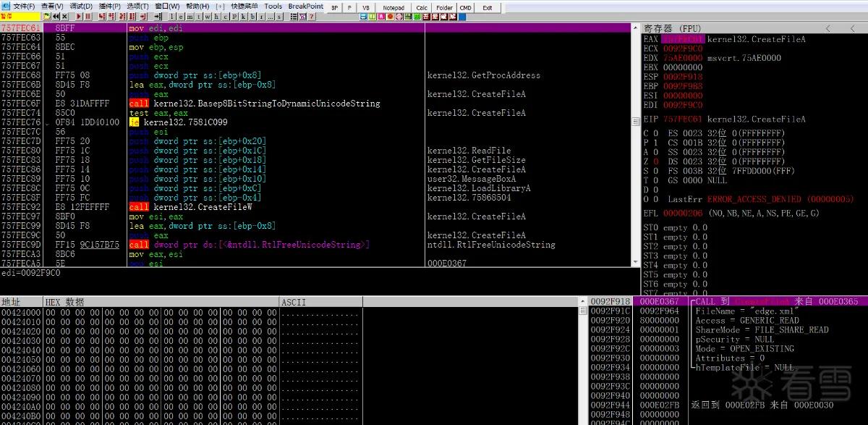Click the Trace over toolbar icon
Screen dimensions: 868x425
tap(131, 16)
